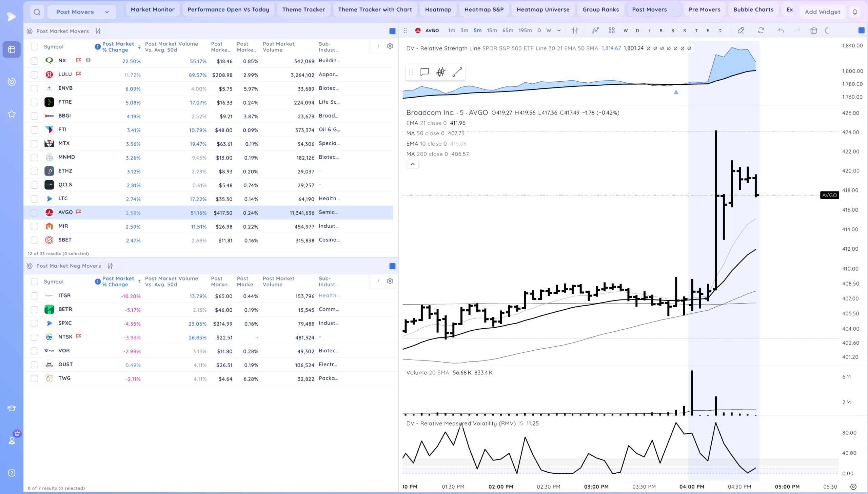Open the Bubble Charts tab

(753, 9)
